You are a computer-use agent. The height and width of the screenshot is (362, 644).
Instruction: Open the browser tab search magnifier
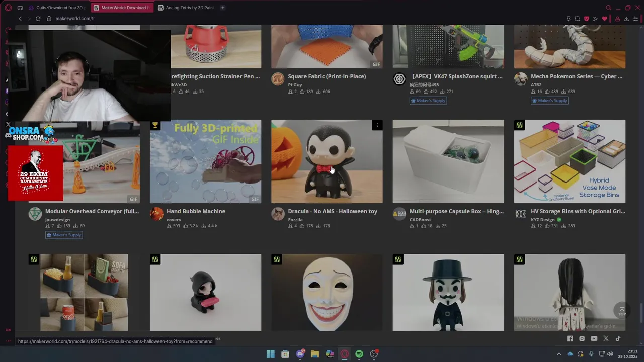click(608, 8)
